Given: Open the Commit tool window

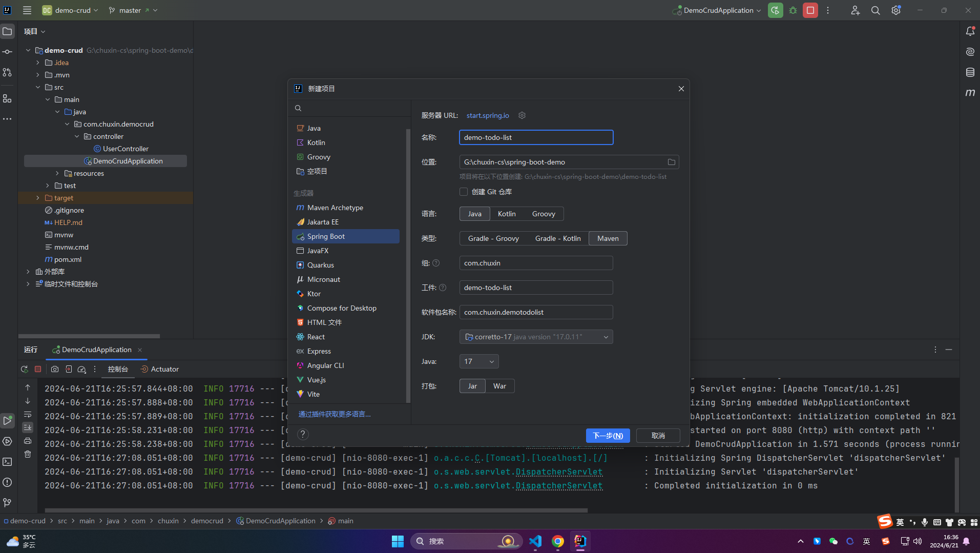Looking at the screenshot, I should pyautogui.click(x=7, y=52).
